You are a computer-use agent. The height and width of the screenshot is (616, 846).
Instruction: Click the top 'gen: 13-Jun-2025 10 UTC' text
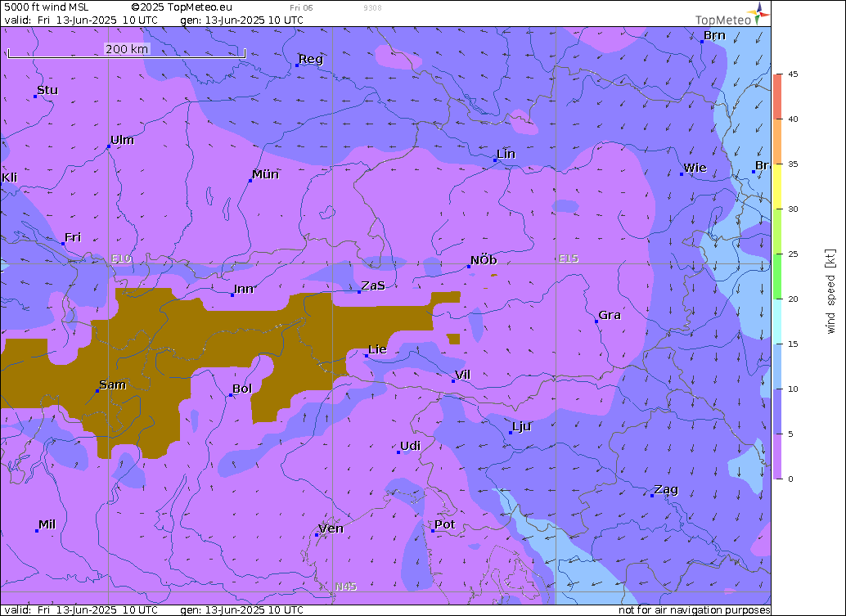click(x=241, y=20)
